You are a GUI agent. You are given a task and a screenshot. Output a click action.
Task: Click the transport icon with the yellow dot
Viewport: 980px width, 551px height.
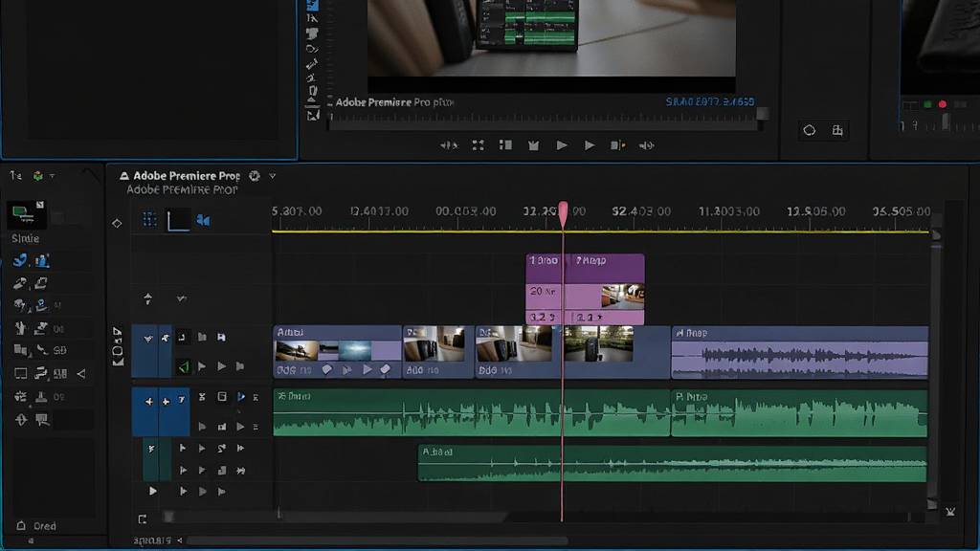click(617, 145)
